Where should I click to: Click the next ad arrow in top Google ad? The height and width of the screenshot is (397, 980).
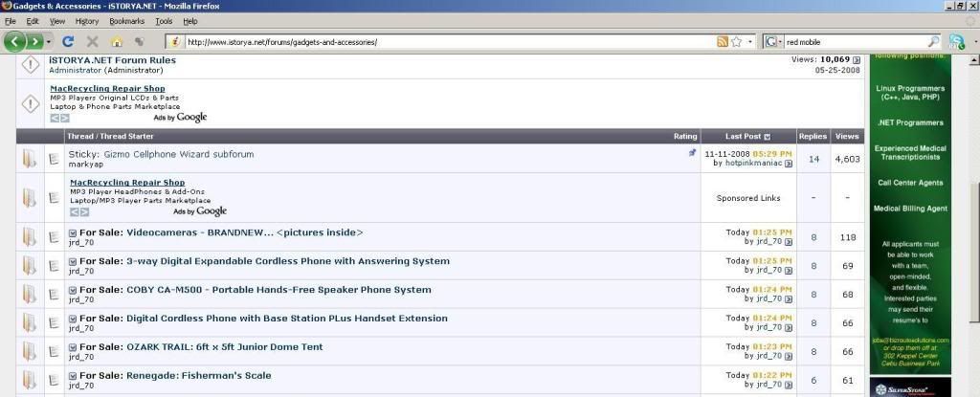[x=65, y=119]
